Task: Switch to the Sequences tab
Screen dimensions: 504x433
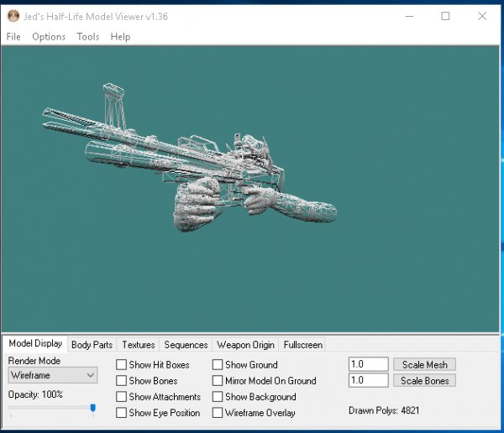Action: (186, 345)
